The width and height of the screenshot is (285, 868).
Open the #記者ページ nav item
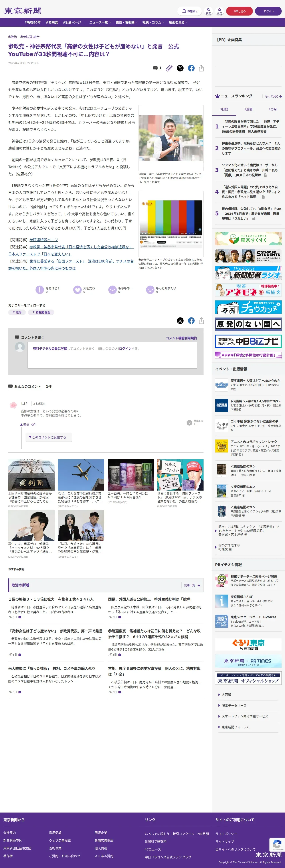pos(72,22)
